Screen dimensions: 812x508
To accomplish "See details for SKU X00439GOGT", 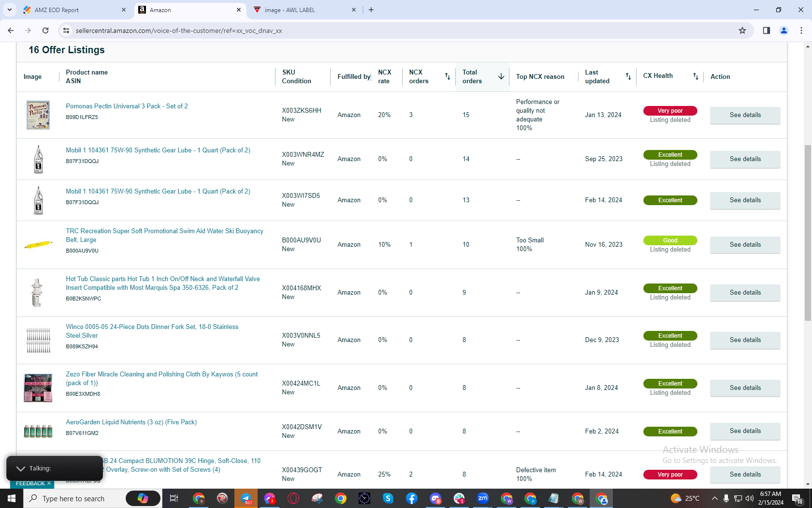I will tap(745, 475).
